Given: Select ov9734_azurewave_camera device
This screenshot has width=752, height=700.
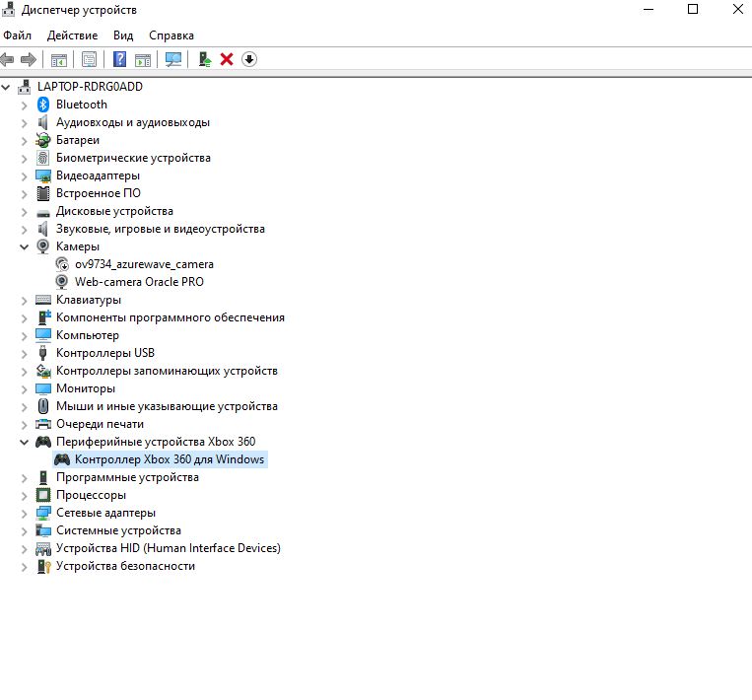Looking at the screenshot, I should coord(144,264).
